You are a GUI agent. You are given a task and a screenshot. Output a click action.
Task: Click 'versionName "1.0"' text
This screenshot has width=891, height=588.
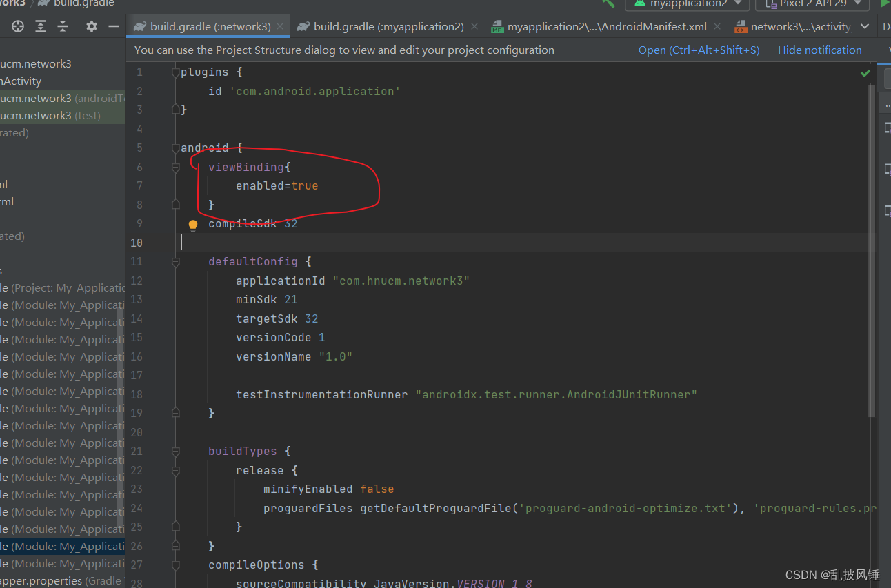tap(294, 356)
